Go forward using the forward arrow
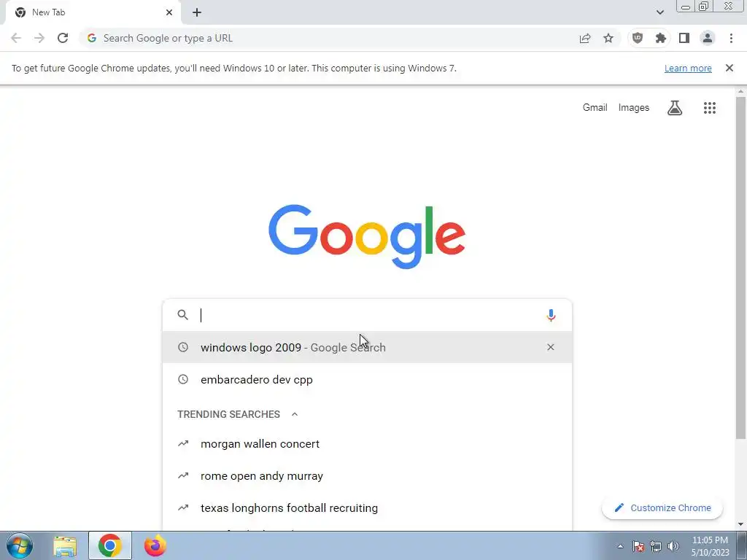This screenshot has height=560, width=747. [x=39, y=38]
